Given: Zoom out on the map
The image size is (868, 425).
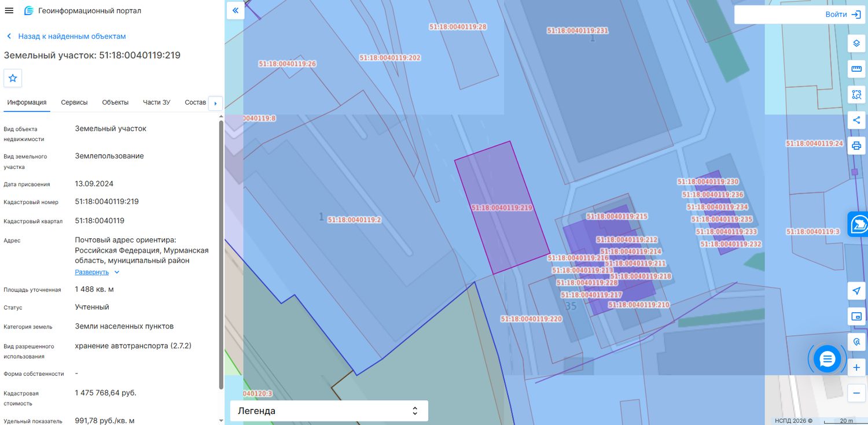Looking at the screenshot, I should [856, 393].
